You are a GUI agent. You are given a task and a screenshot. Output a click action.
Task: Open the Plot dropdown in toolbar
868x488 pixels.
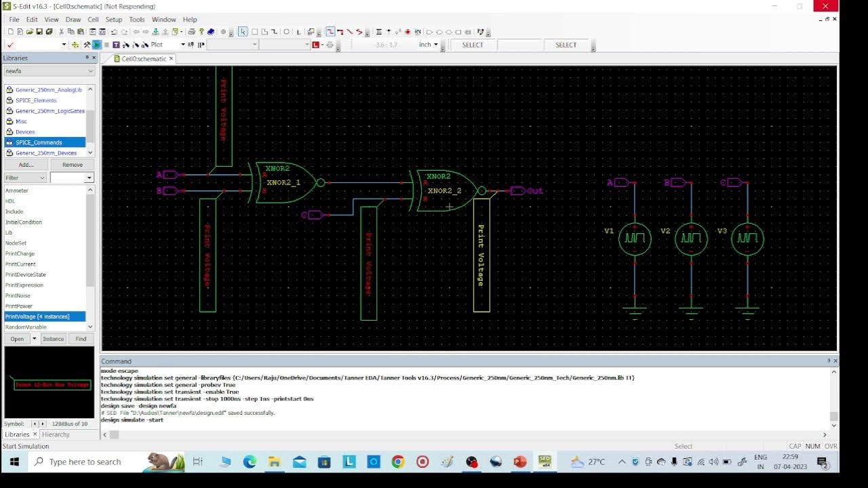click(x=183, y=45)
